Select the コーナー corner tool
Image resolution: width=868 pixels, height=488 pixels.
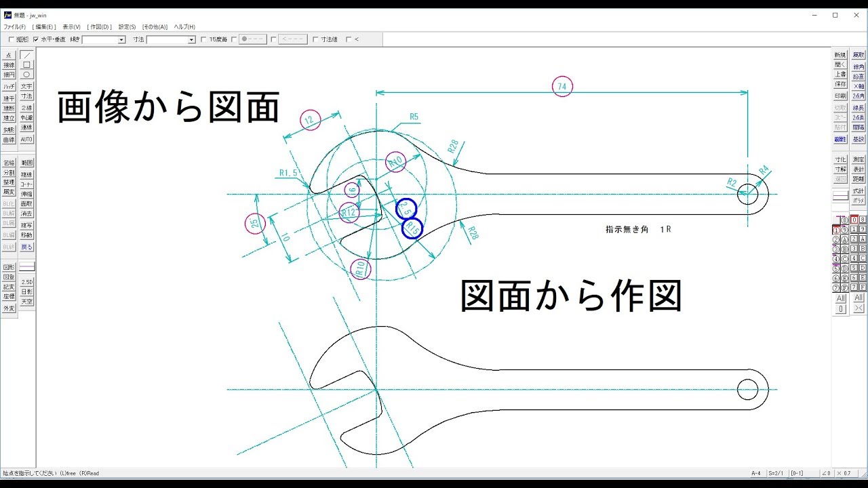pos(26,184)
